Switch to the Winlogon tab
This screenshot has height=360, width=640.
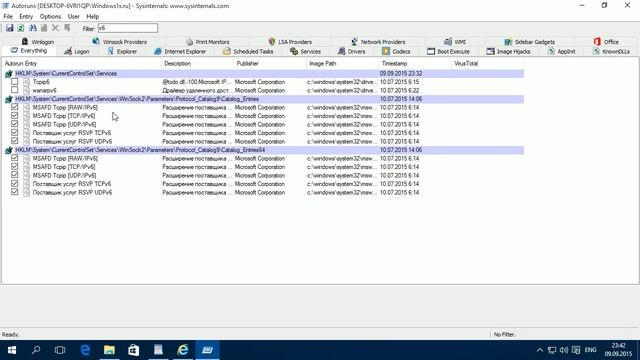(x=38, y=42)
